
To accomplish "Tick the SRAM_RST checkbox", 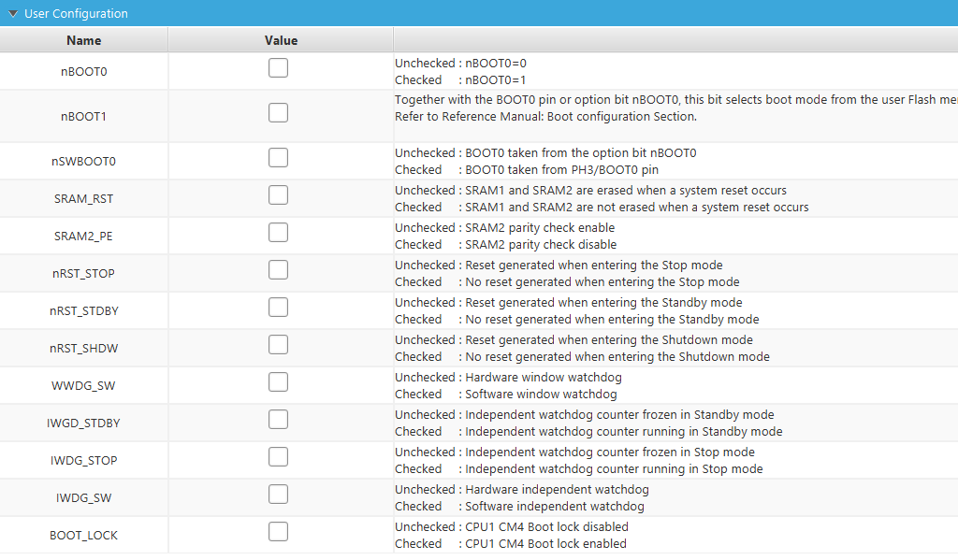I will (278, 195).
